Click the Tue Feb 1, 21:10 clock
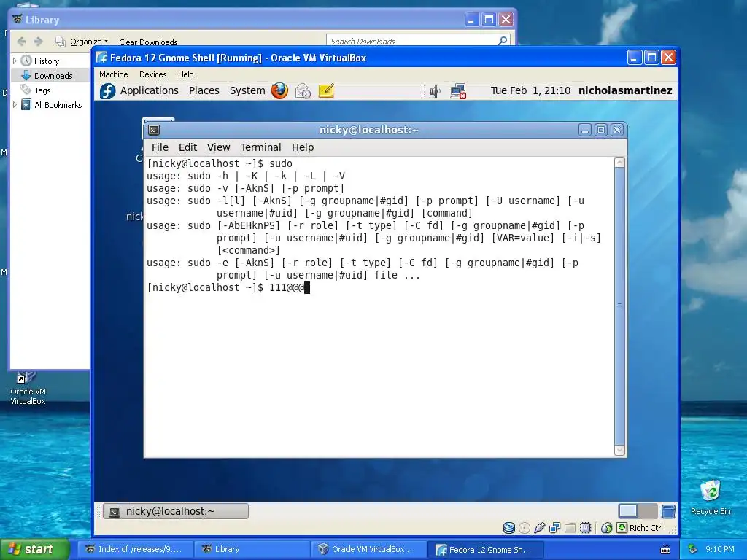 530,90
